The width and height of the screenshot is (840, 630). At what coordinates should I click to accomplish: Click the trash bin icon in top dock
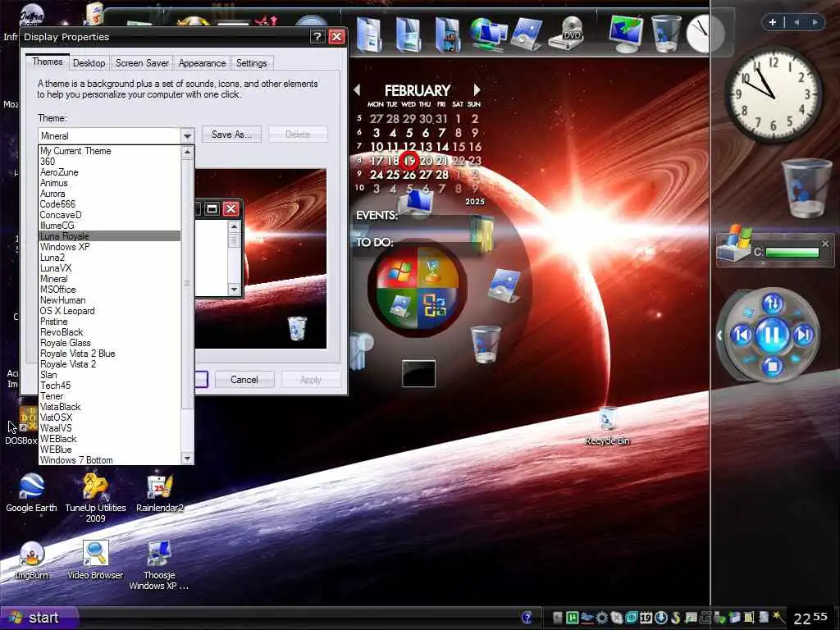pyautogui.click(x=666, y=34)
